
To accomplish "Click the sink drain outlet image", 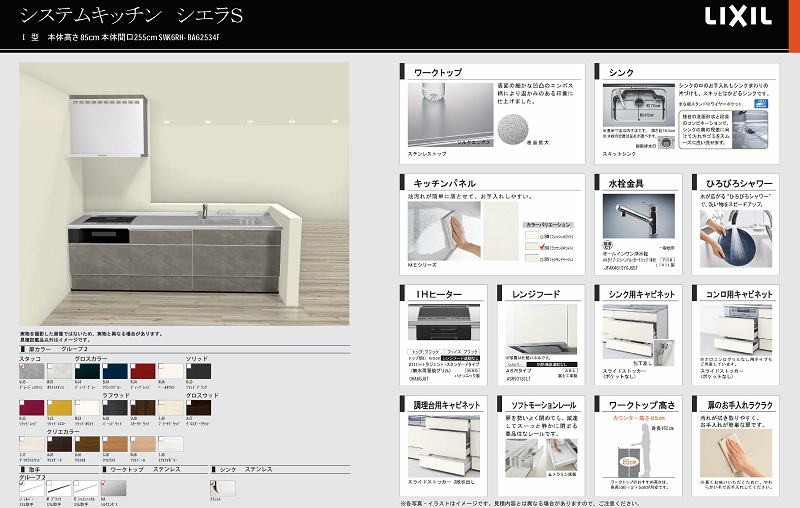I will 665,143.
